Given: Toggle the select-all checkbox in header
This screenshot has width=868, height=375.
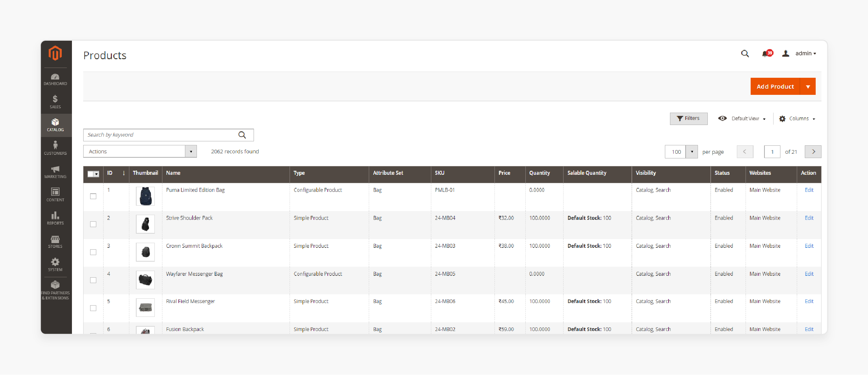Looking at the screenshot, I should click(x=91, y=174).
